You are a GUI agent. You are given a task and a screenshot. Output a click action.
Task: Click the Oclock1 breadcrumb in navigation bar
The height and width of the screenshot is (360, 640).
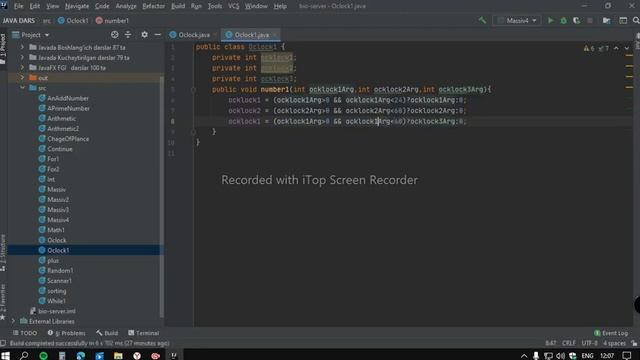click(73, 20)
